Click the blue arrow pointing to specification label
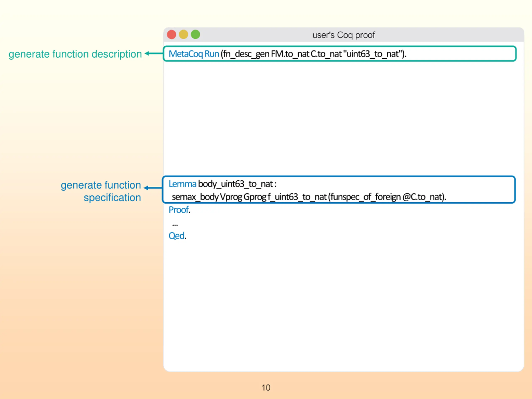This screenshot has height=399, width=532. click(x=153, y=188)
